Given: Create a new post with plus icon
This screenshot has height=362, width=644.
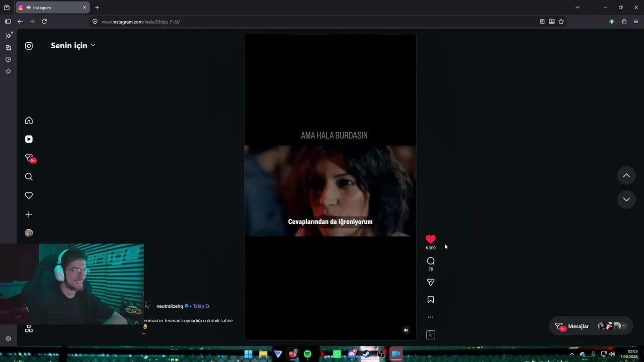Looking at the screenshot, I should [29, 214].
